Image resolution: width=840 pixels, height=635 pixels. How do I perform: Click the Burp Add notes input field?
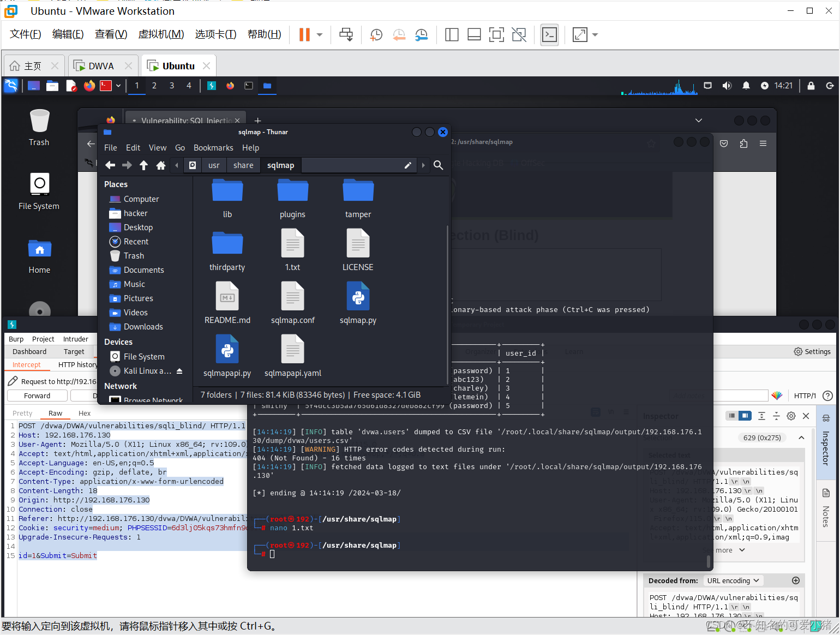point(719,396)
